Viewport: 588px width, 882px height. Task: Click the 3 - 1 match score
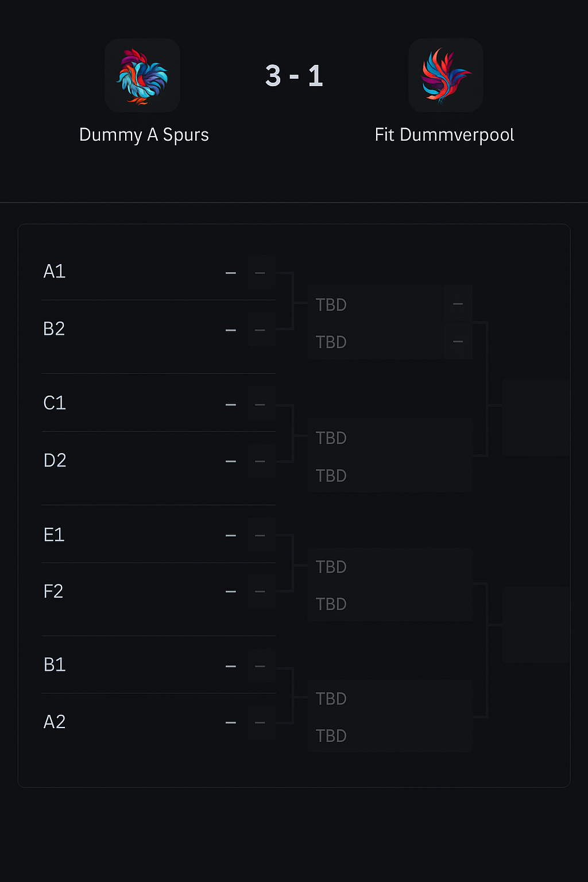[x=294, y=76]
